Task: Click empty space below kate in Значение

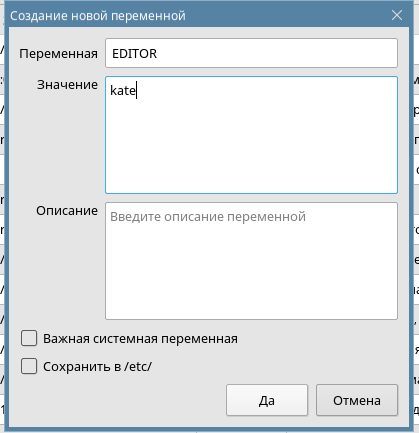Action: click(251, 147)
